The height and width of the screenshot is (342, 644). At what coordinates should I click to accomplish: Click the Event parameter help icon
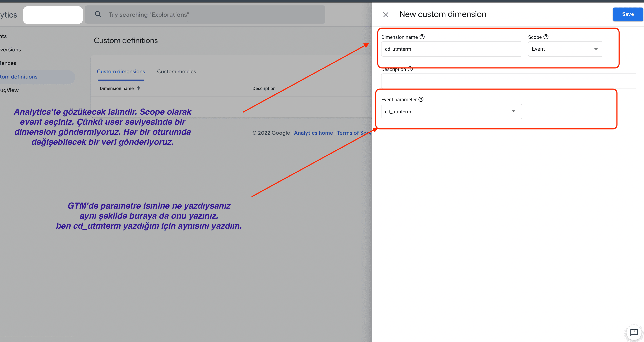tap(421, 99)
